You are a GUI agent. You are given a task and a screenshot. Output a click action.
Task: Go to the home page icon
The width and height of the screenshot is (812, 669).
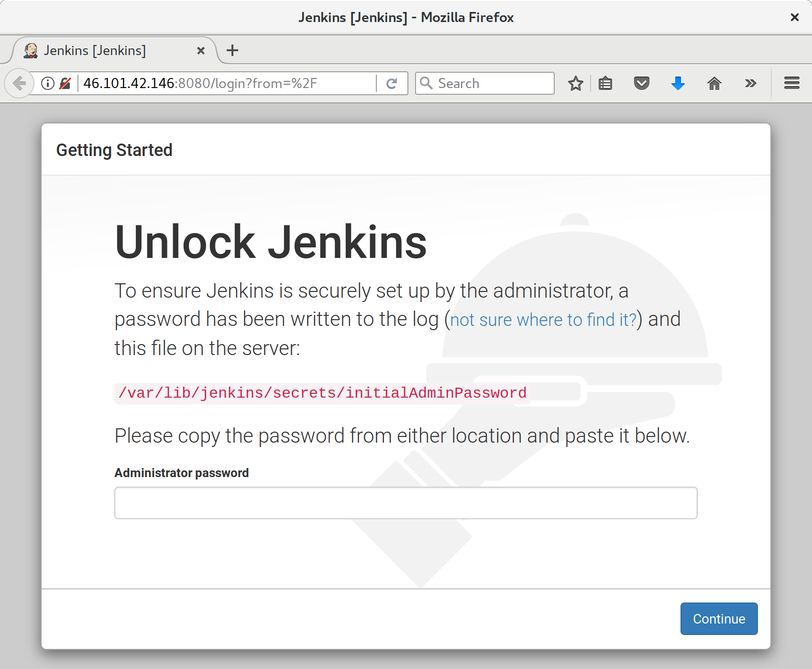click(x=714, y=83)
